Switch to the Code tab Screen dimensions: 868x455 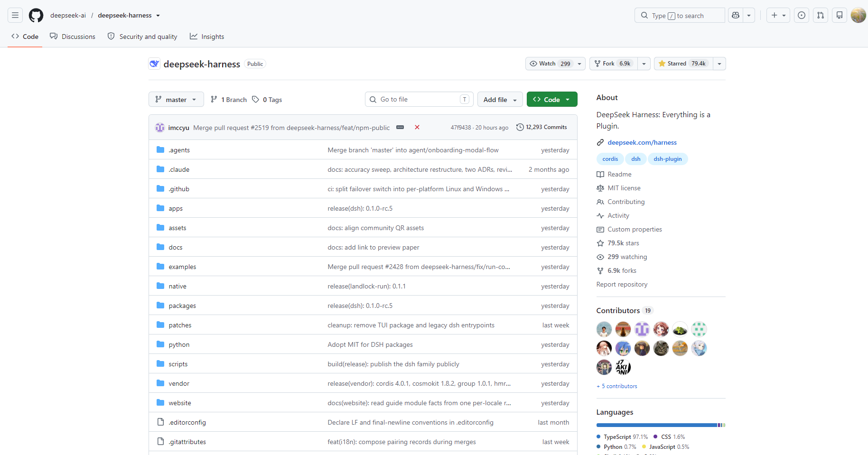[x=25, y=37]
